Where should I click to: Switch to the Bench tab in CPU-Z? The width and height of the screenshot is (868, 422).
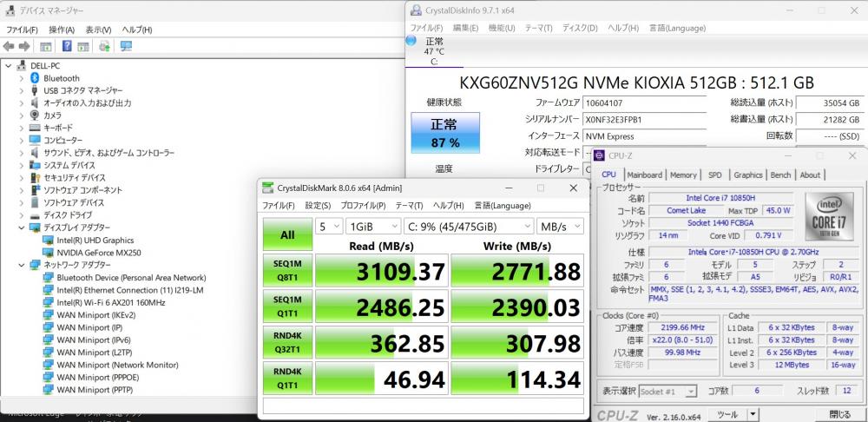pyautogui.click(x=780, y=175)
